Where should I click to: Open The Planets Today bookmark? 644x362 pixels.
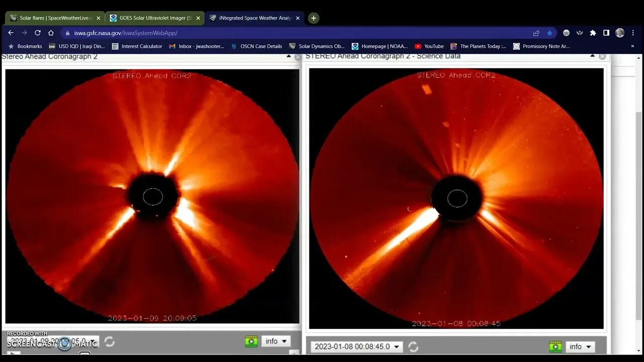(x=478, y=46)
